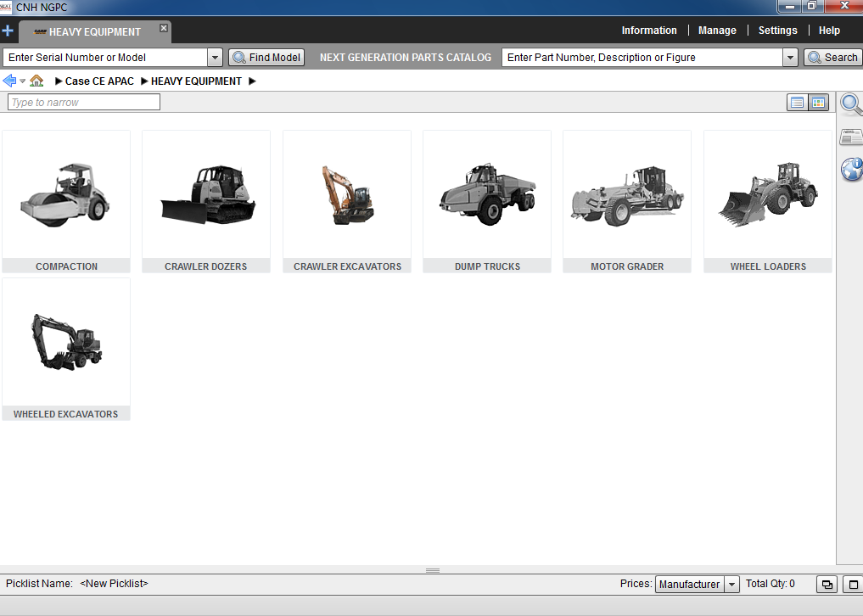Expand the part number search dropdown

click(x=790, y=58)
